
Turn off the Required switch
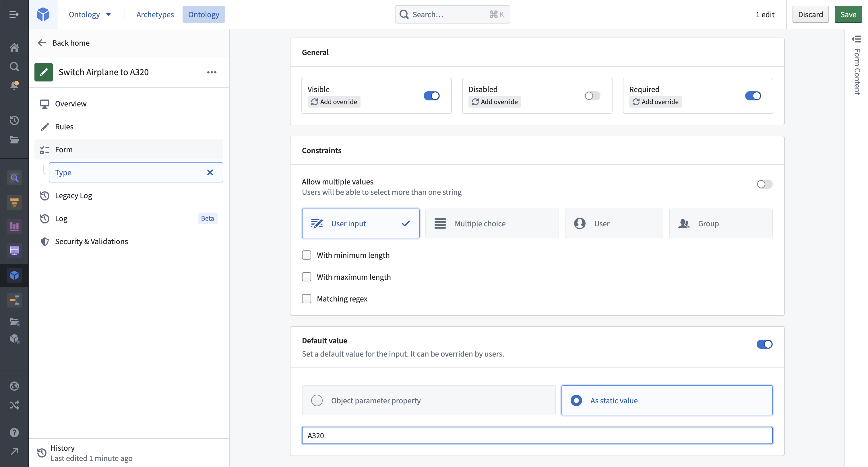pos(753,96)
